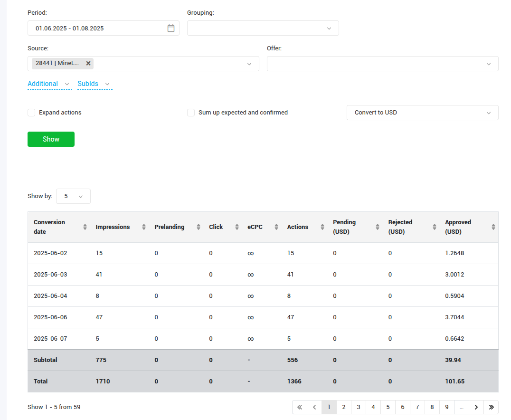Open the Offer dropdown
511x420 pixels.
click(x=382, y=64)
